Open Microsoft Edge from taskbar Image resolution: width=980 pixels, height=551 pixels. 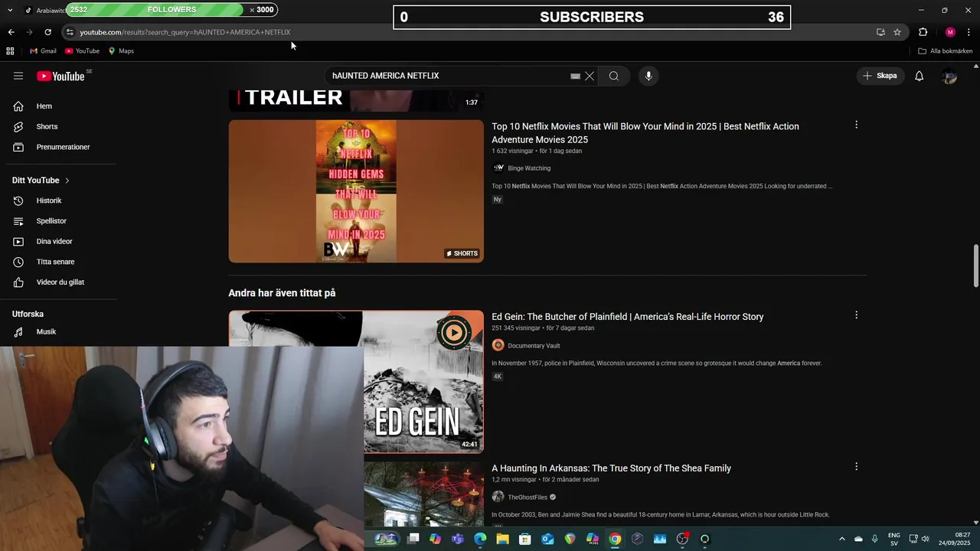480,539
